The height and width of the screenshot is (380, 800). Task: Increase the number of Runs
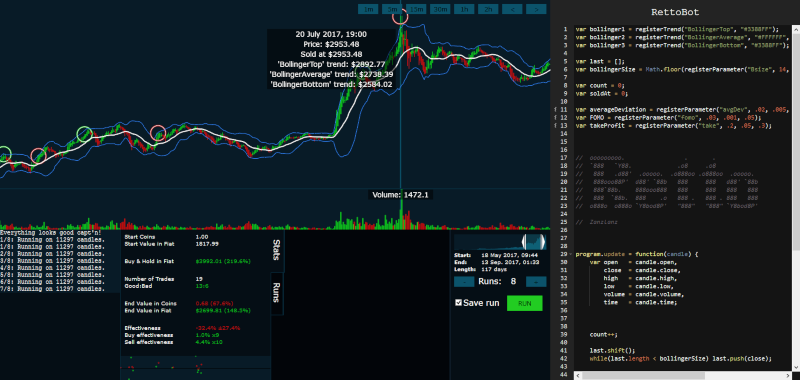click(536, 282)
